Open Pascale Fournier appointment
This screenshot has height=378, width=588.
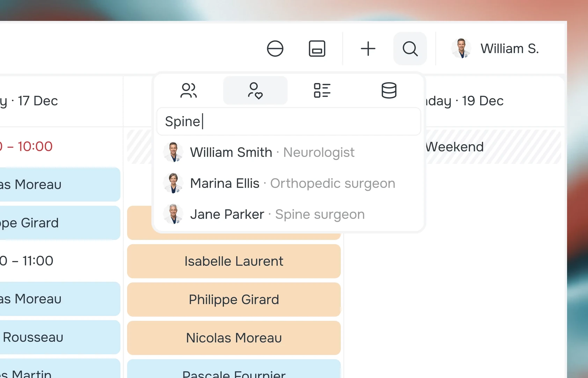pyautogui.click(x=234, y=369)
